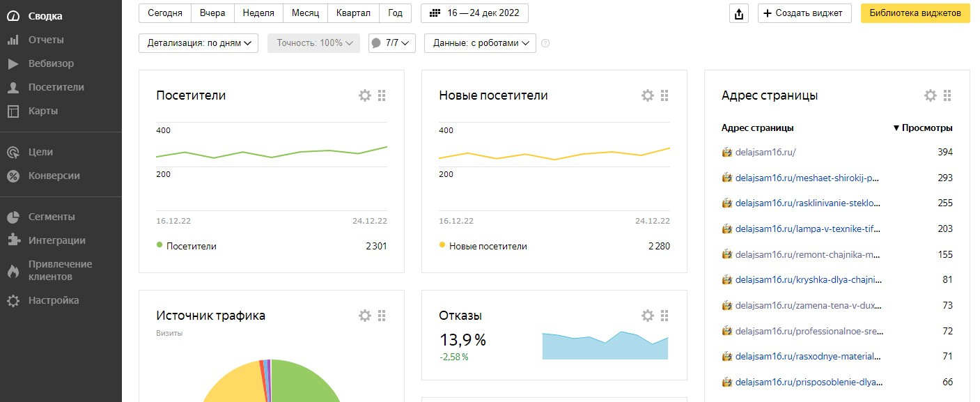980x402 pixels.
Task: Click drag handle of Адрес страницы widget
Action: (947, 95)
